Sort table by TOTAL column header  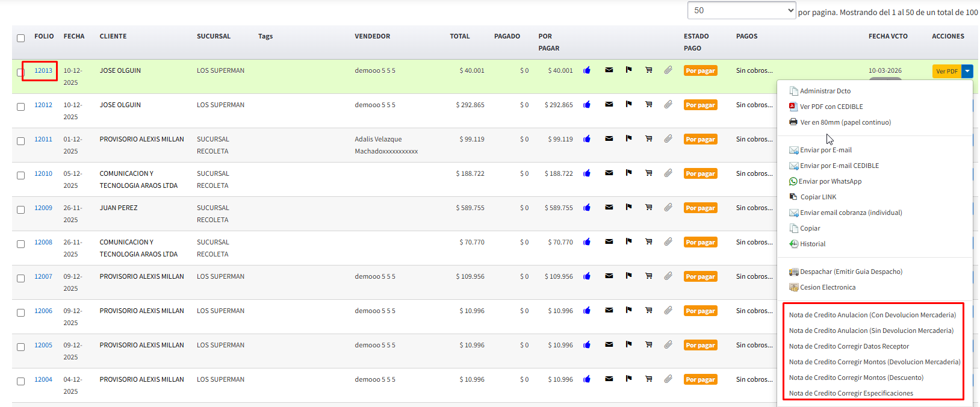coord(459,36)
